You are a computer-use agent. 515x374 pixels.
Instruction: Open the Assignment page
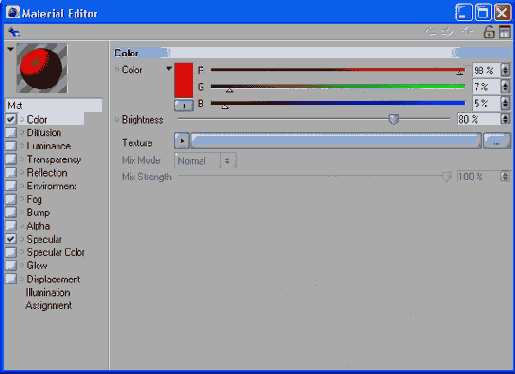pos(49,305)
